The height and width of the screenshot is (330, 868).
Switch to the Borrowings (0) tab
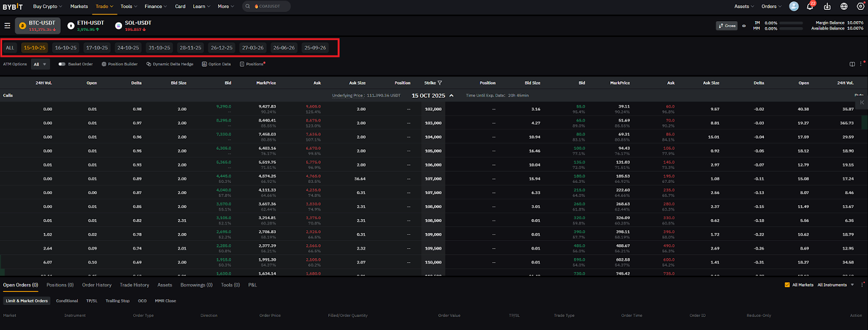pyautogui.click(x=196, y=284)
